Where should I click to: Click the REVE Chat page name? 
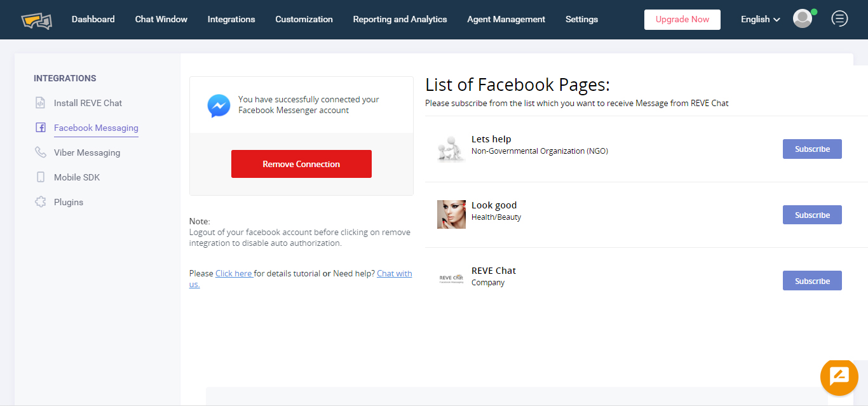point(494,271)
